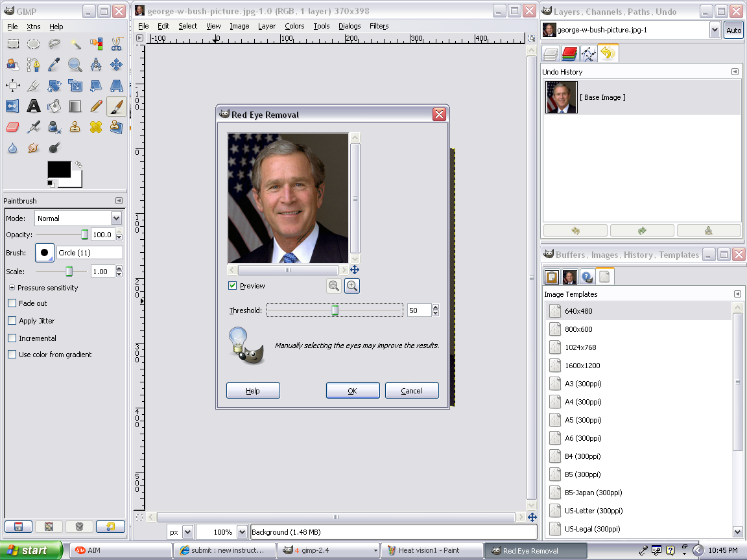Select the Bucket Fill tool
Viewport: 747px width, 560px height.
[54, 106]
